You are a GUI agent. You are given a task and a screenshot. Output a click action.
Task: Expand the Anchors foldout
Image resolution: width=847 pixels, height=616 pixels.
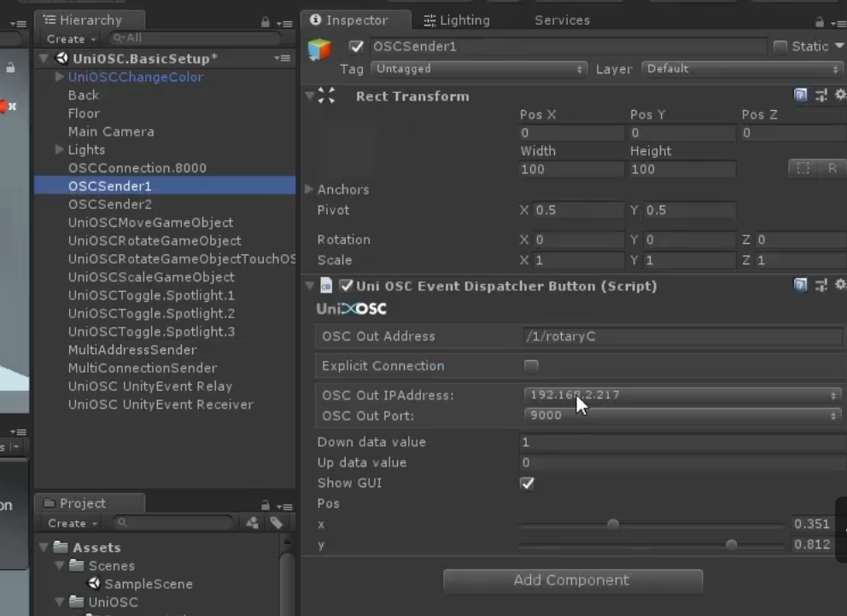click(309, 189)
